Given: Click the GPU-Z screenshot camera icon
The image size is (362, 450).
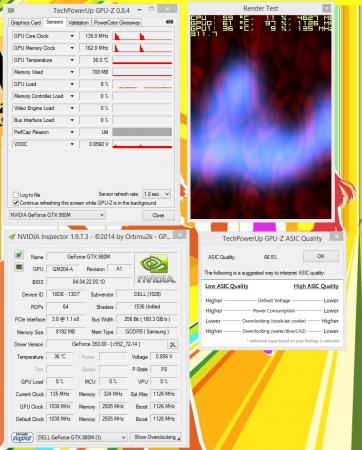Looking at the screenshot, I should tap(170, 22).
